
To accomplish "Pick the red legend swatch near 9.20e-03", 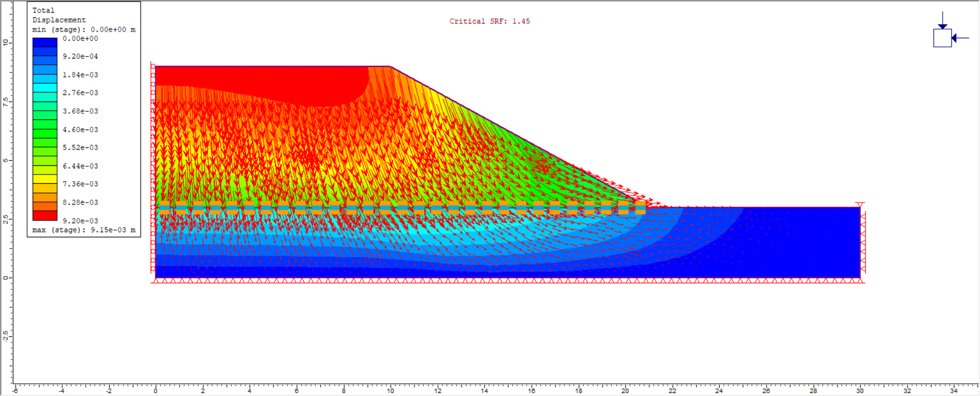I will pyautogui.click(x=45, y=216).
